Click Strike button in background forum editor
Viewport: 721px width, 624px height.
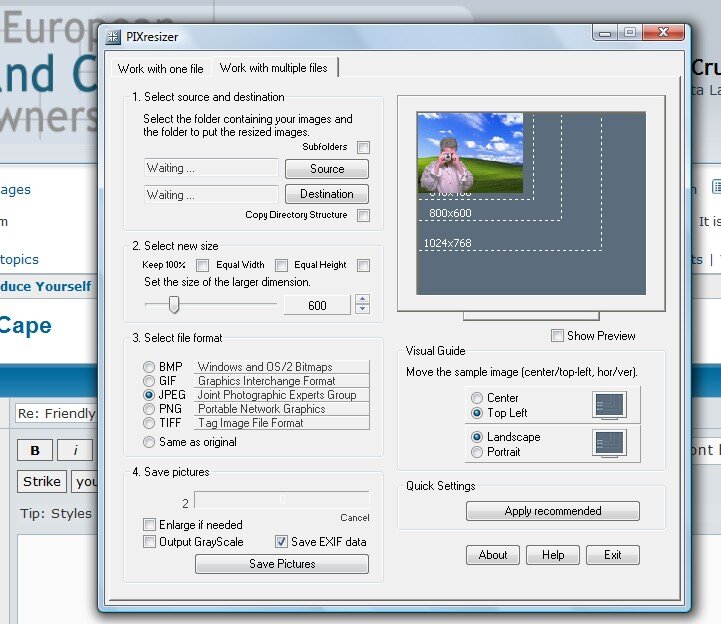(42, 481)
